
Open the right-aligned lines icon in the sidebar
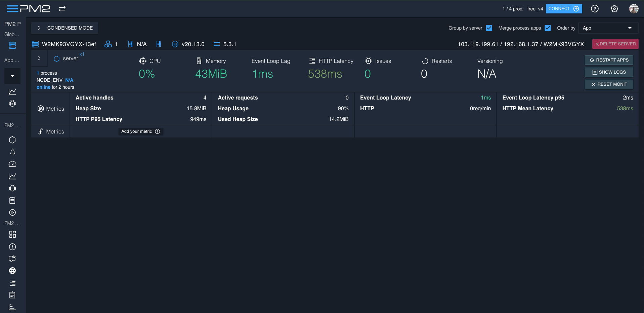(x=12, y=283)
